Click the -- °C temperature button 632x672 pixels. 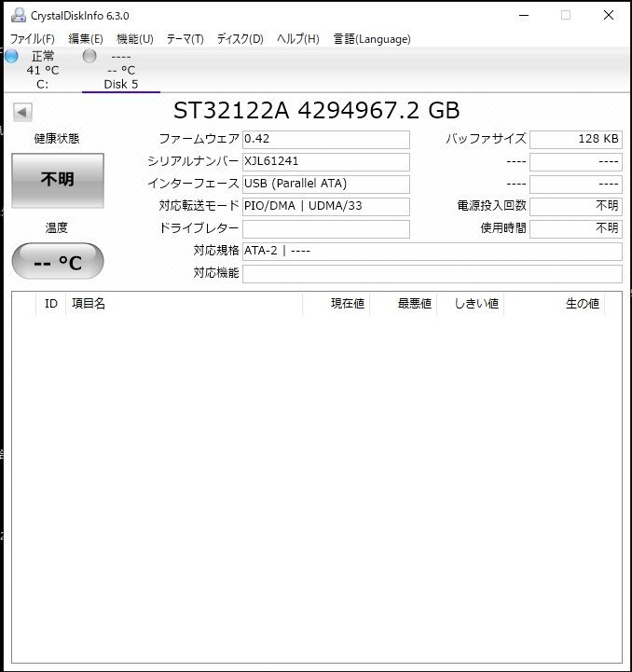tap(58, 261)
